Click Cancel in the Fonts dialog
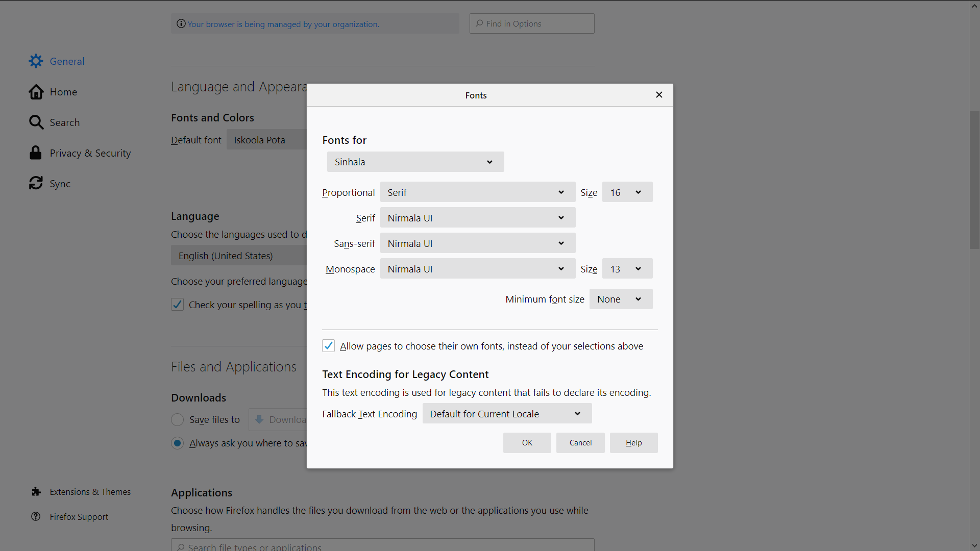 (x=580, y=443)
